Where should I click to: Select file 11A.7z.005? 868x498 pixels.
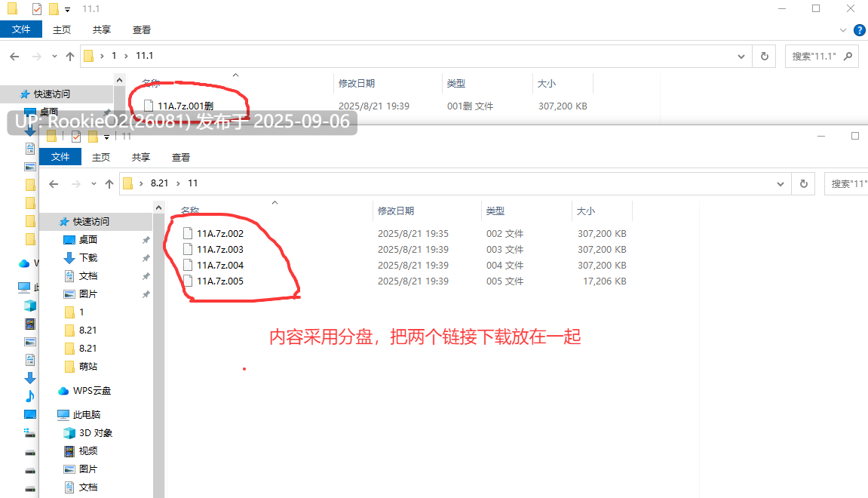pyautogui.click(x=219, y=281)
